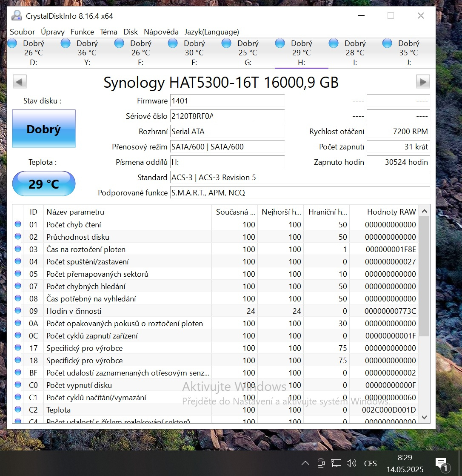Image resolution: width=462 pixels, height=476 pixels.
Task: Select drive E: disk tab
Action: point(141,53)
